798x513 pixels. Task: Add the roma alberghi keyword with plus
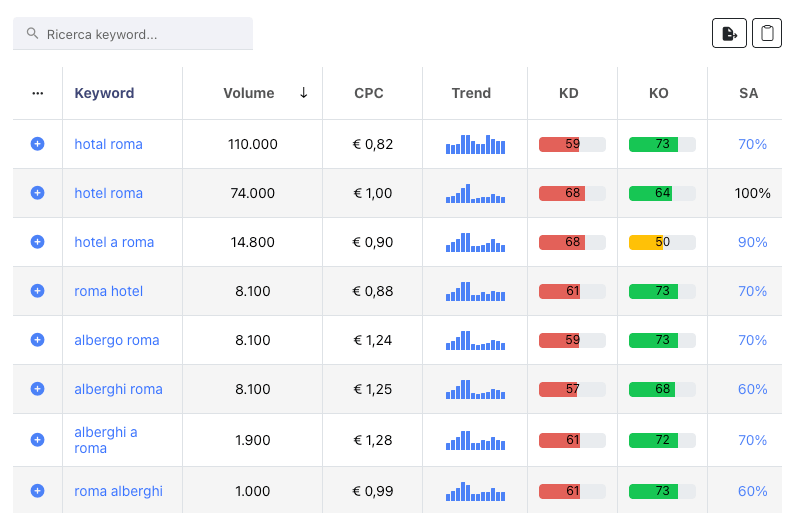(x=37, y=491)
